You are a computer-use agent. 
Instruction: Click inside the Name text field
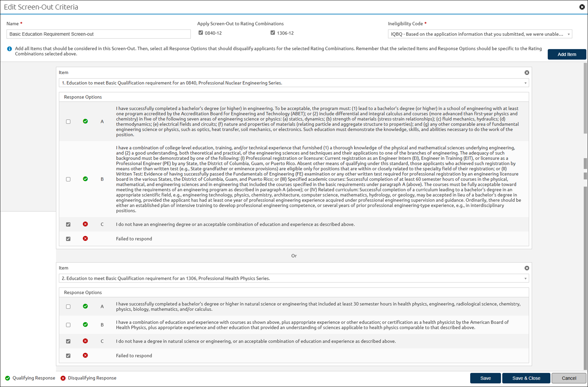(x=98, y=34)
